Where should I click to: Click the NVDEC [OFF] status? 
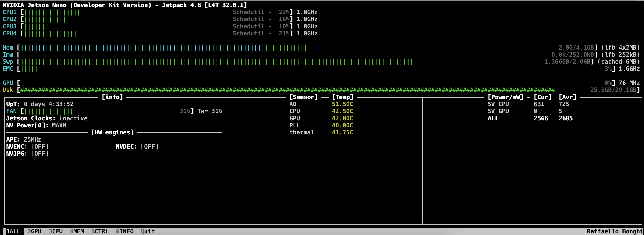click(x=149, y=147)
